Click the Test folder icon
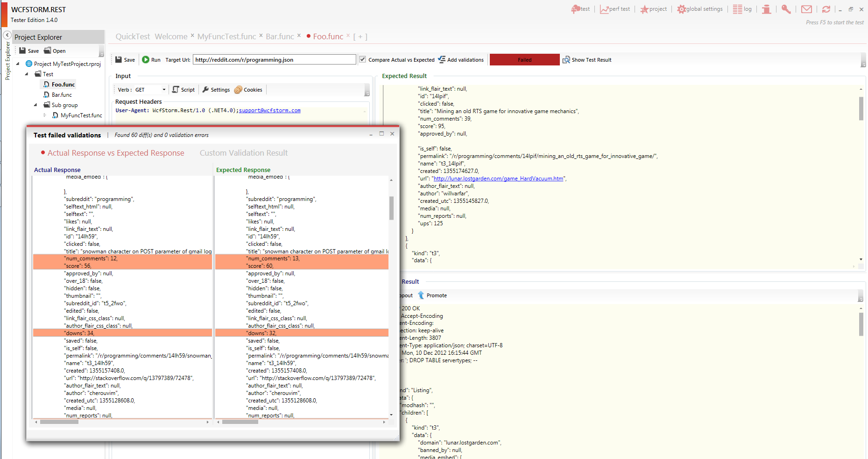 click(x=38, y=74)
